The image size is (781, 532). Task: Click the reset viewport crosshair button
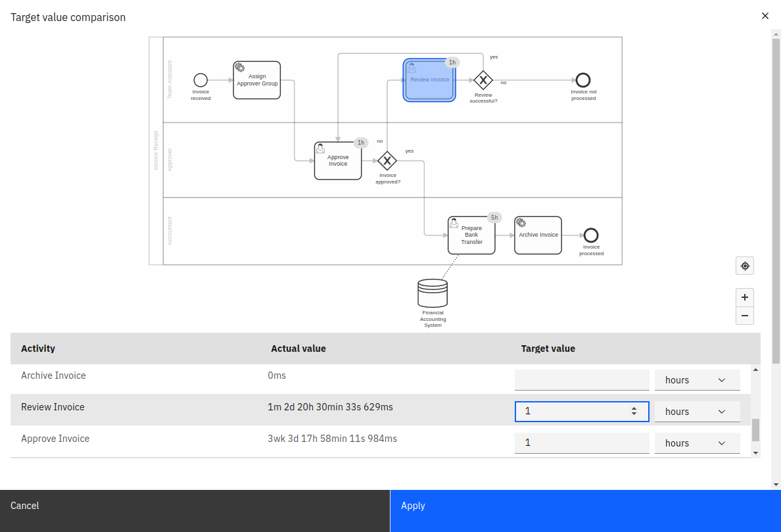point(744,266)
